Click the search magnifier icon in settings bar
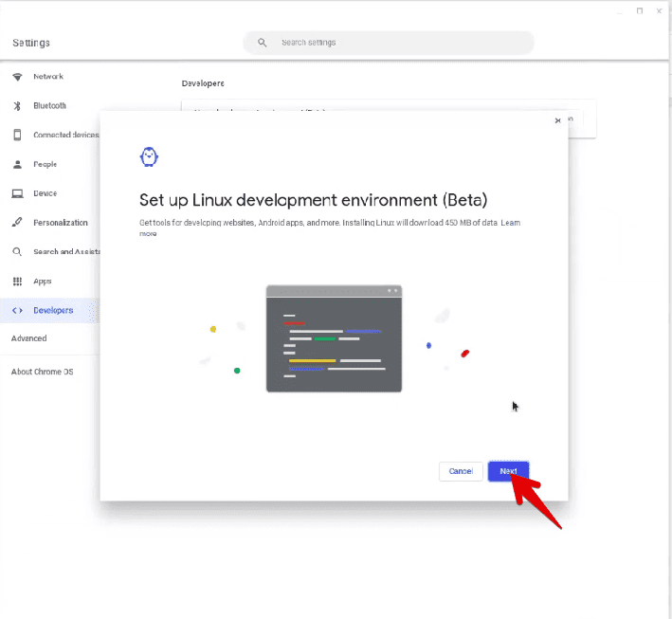This screenshot has width=672, height=619. (263, 43)
